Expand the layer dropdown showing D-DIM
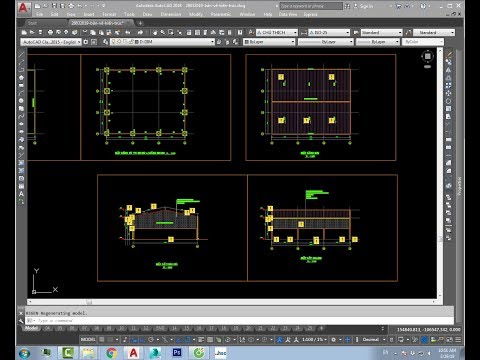The height and width of the screenshot is (360, 480). [163, 42]
